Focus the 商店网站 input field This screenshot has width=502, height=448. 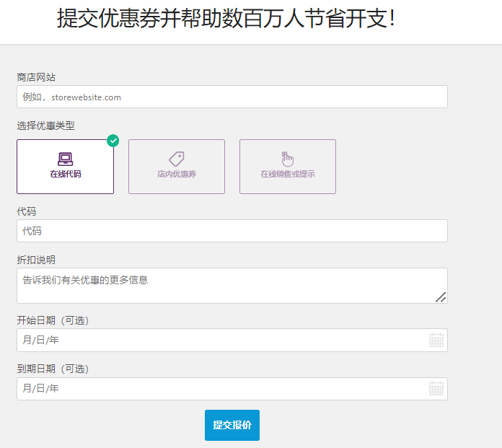coord(232,97)
